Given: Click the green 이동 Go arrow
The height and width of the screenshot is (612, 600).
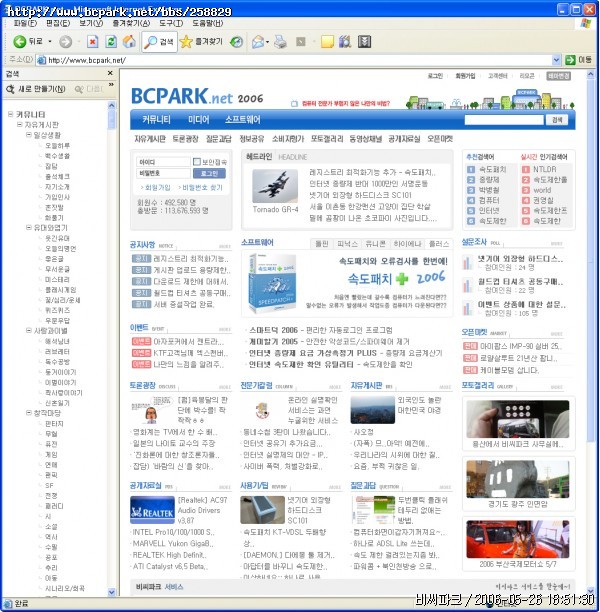Looking at the screenshot, I should [570, 60].
